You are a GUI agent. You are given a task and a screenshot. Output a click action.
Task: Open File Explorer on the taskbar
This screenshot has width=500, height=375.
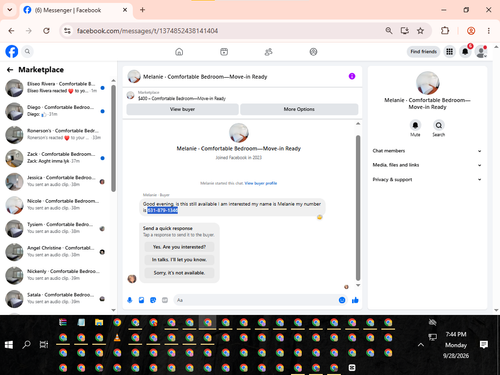[x=99, y=322]
